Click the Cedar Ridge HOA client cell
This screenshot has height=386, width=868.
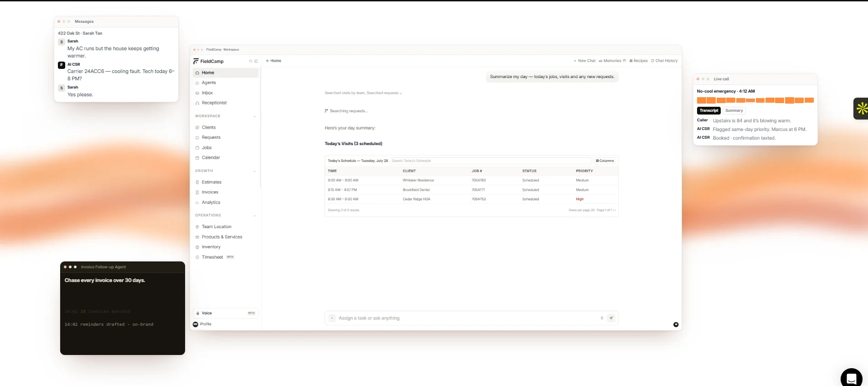[x=417, y=199]
